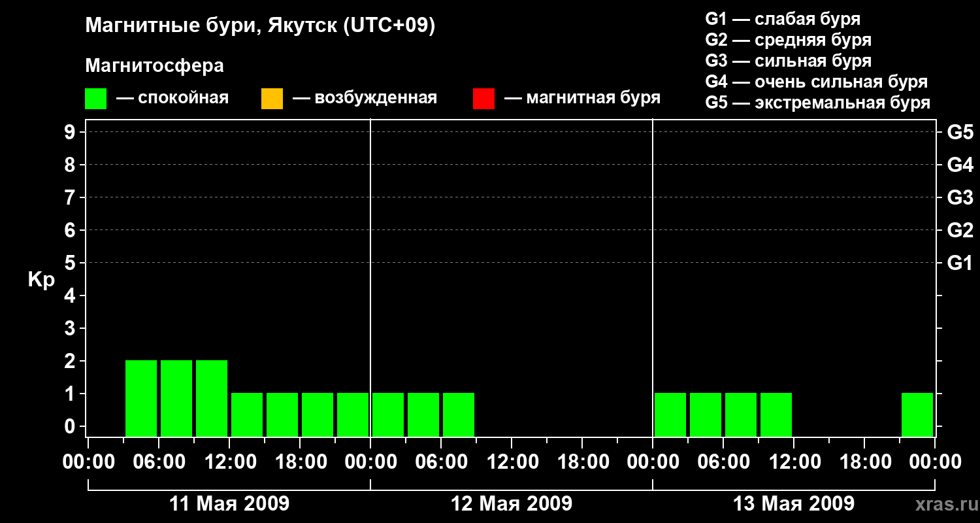Click the 'Магнитосфера' heading
Viewport: 980px width, 523px height.
(x=154, y=66)
